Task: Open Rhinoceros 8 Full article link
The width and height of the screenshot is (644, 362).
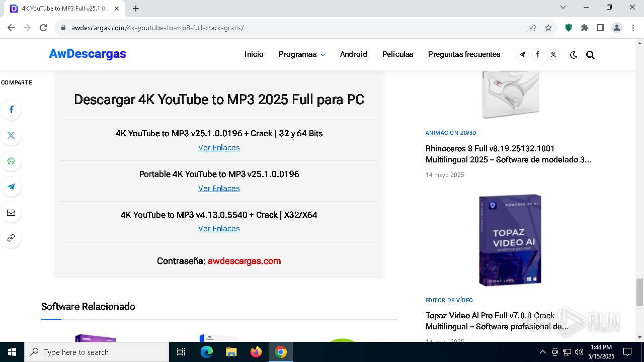Action: point(508,154)
